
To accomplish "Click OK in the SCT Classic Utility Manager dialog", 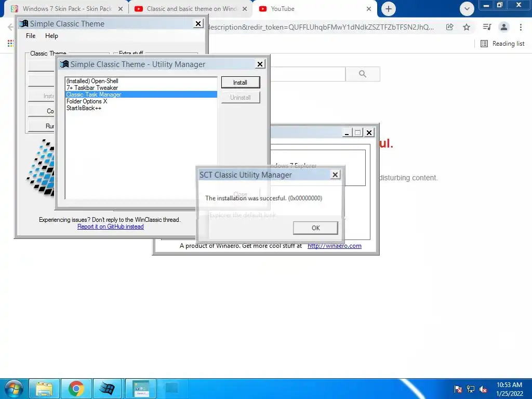I will point(315,228).
